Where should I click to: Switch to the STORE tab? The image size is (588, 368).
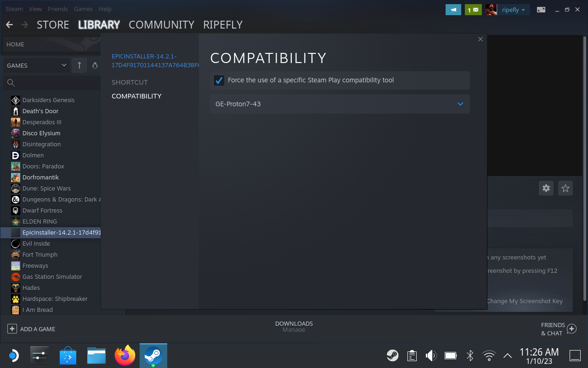[x=52, y=25]
